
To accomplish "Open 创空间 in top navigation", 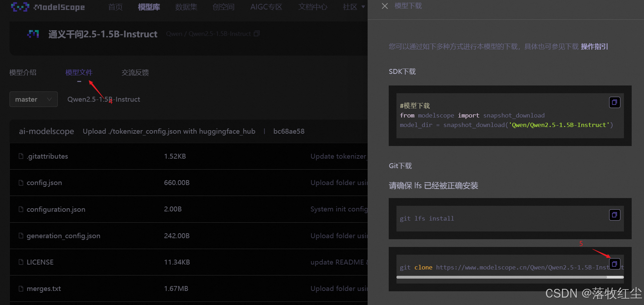I will pos(224,7).
